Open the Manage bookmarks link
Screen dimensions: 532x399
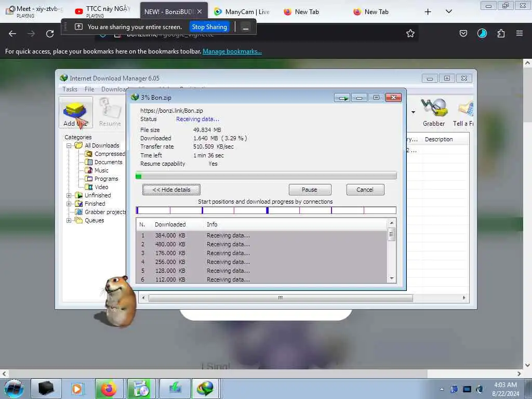[232, 51]
